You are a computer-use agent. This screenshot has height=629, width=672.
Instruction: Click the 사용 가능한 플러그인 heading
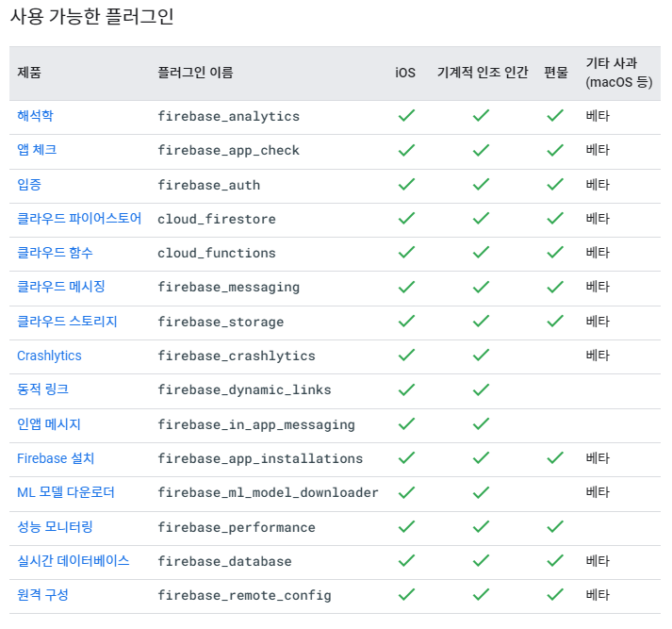click(91, 16)
